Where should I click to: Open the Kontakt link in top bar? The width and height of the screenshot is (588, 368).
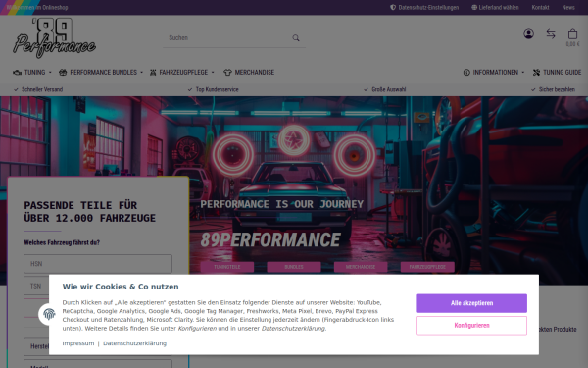click(540, 7)
